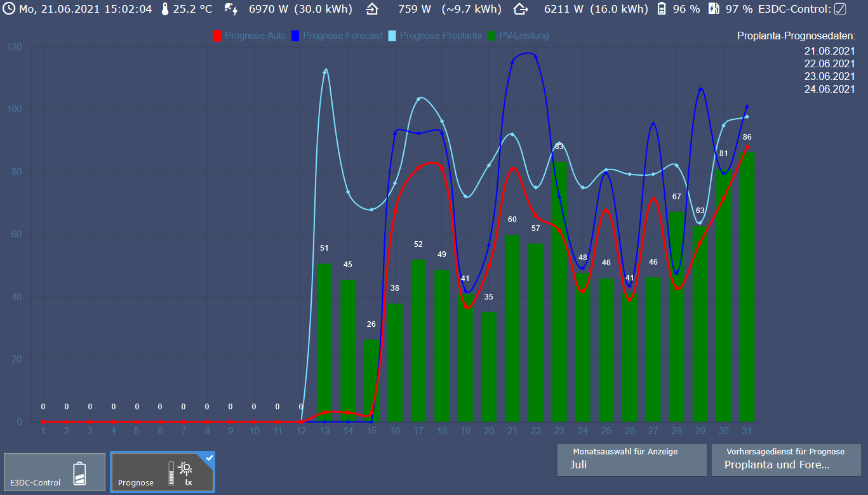Click the (16.0 kWh) consumption energy total
Screen dimensions: 868x495
coord(618,9)
